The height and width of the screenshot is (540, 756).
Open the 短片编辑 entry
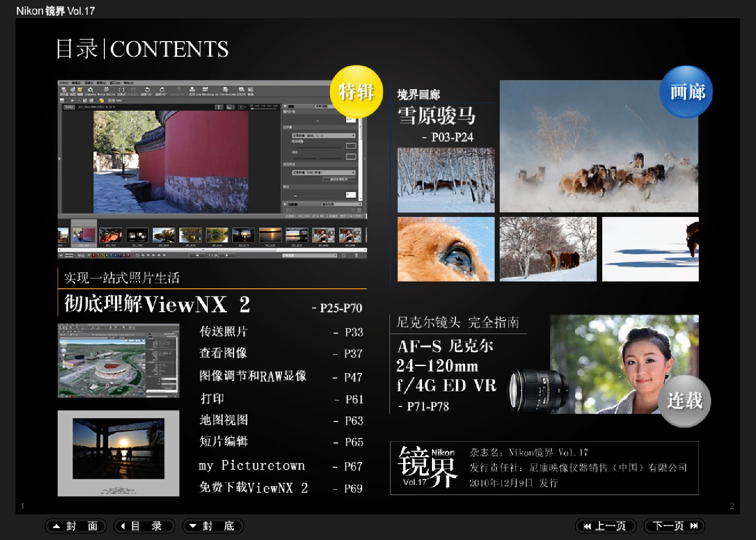(224, 441)
